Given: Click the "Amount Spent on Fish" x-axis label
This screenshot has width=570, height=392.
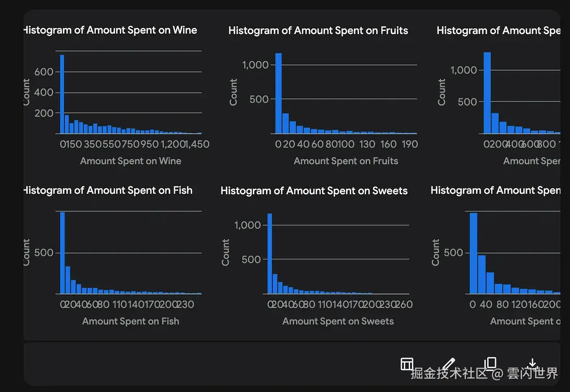Looking at the screenshot, I should (x=131, y=321).
